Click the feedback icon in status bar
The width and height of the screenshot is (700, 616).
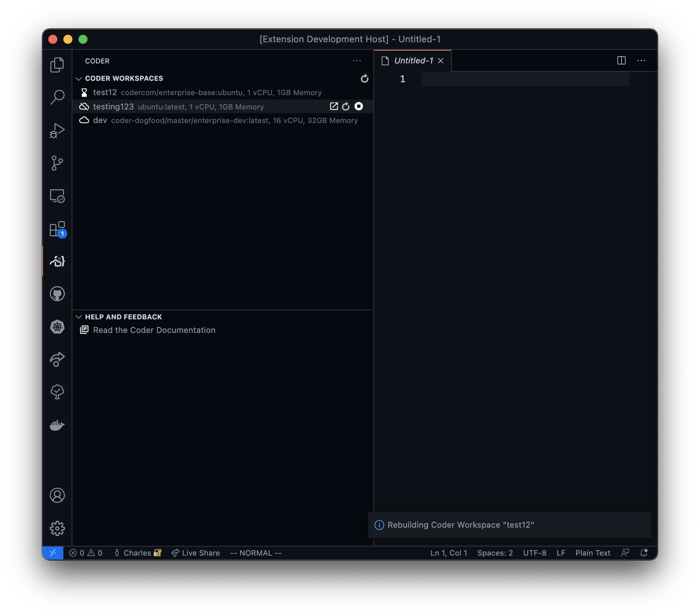click(625, 553)
